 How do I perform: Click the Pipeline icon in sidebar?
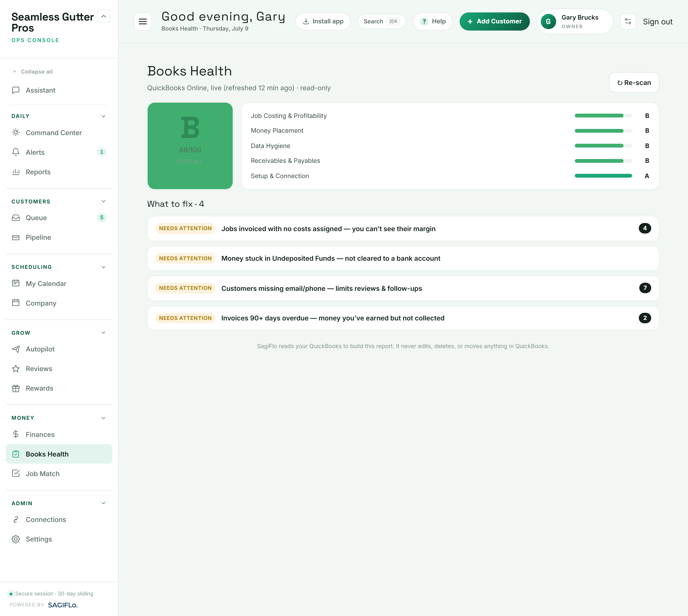point(16,237)
